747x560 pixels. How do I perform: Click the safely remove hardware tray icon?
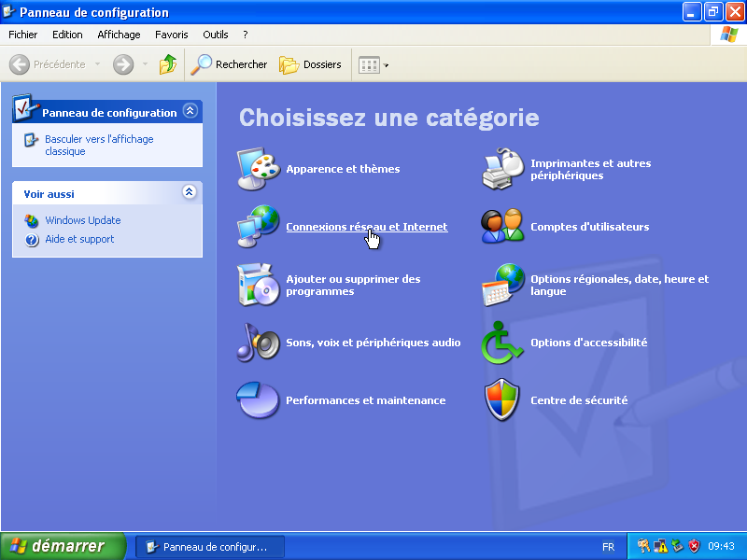678,546
